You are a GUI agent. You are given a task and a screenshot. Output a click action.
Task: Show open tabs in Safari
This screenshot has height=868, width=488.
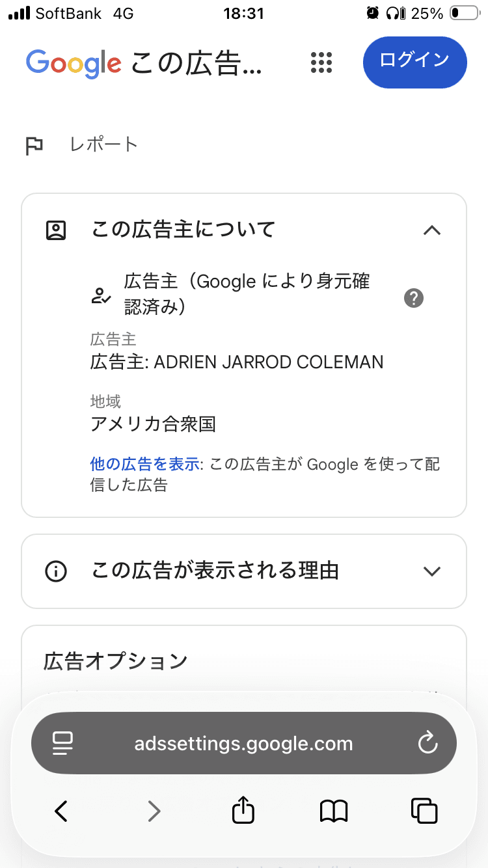coord(424,811)
